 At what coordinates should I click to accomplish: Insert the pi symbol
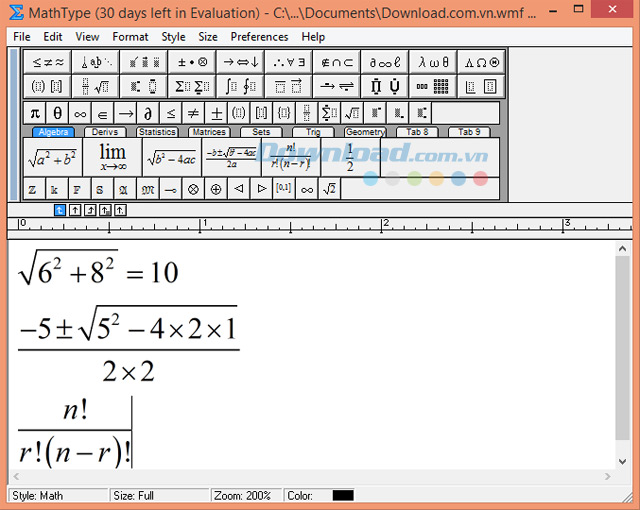tap(35, 113)
